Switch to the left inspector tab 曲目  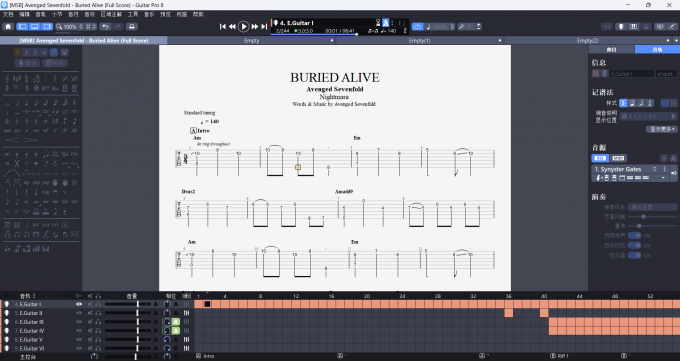pos(611,49)
